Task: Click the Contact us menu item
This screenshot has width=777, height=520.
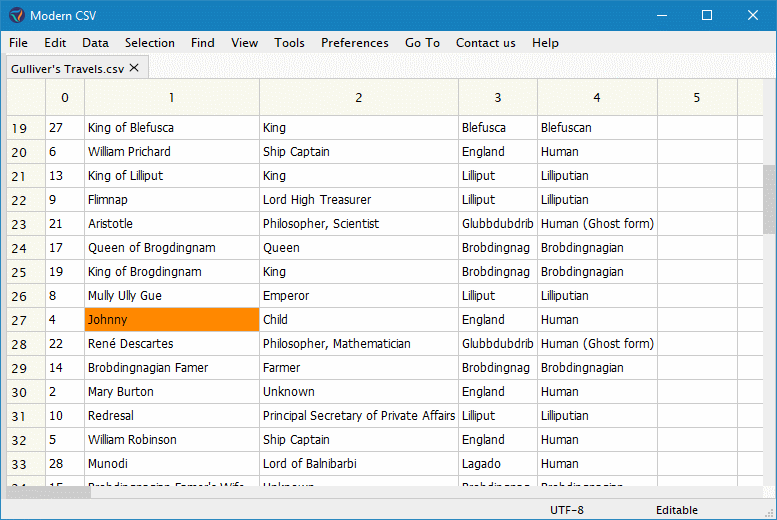Action: tap(486, 43)
